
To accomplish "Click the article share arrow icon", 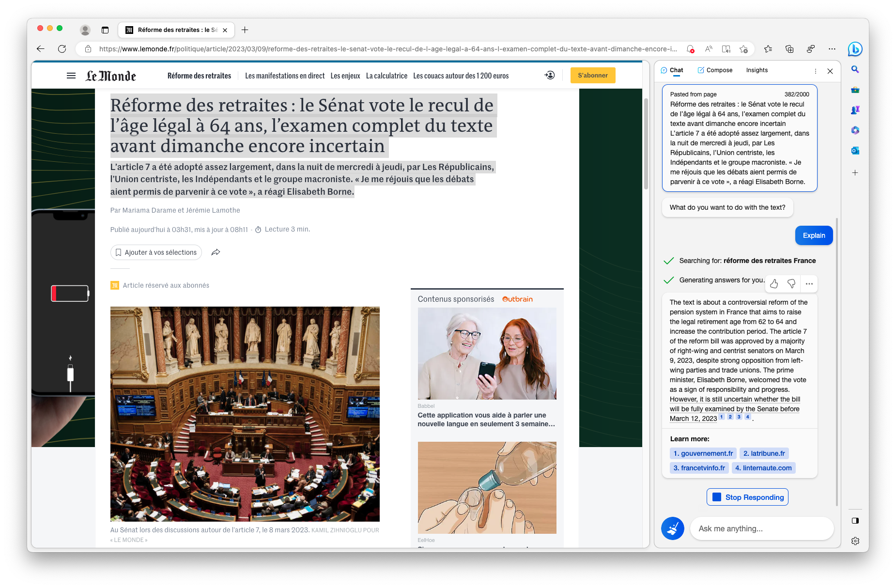I will coord(216,252).
